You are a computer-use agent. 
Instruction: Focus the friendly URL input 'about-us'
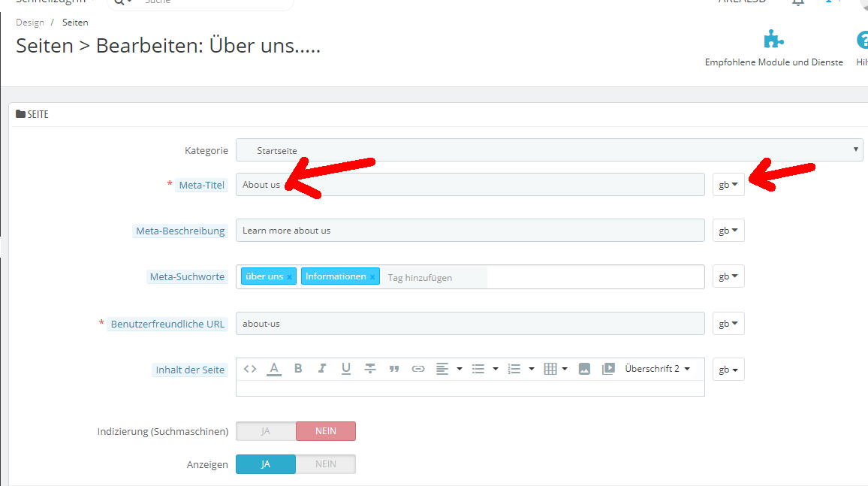pos(470,323)
